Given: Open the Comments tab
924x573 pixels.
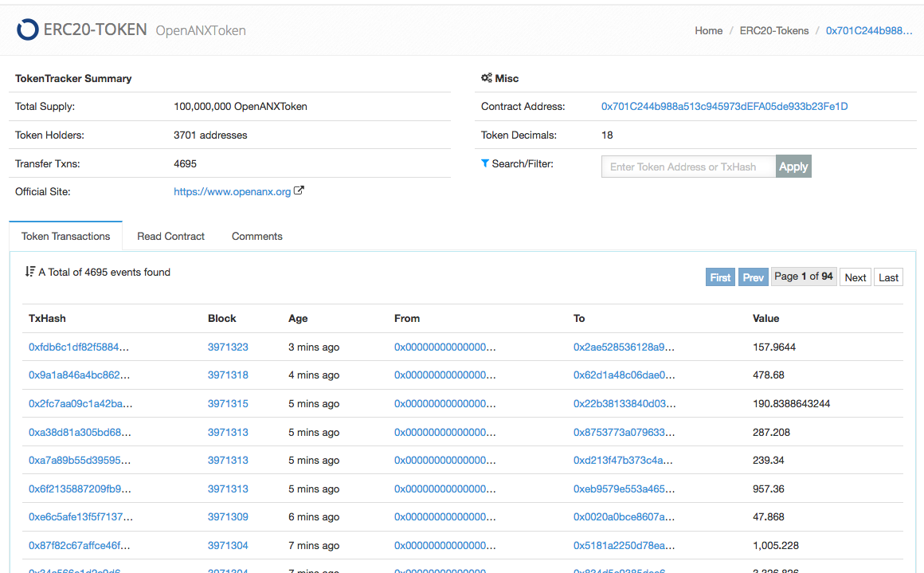Looking at the screenshot, I should tap(257, 237).
